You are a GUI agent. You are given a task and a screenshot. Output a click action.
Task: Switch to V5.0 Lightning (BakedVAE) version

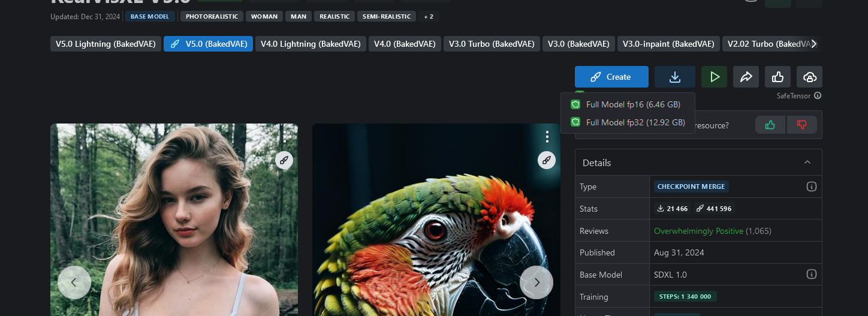106,44
